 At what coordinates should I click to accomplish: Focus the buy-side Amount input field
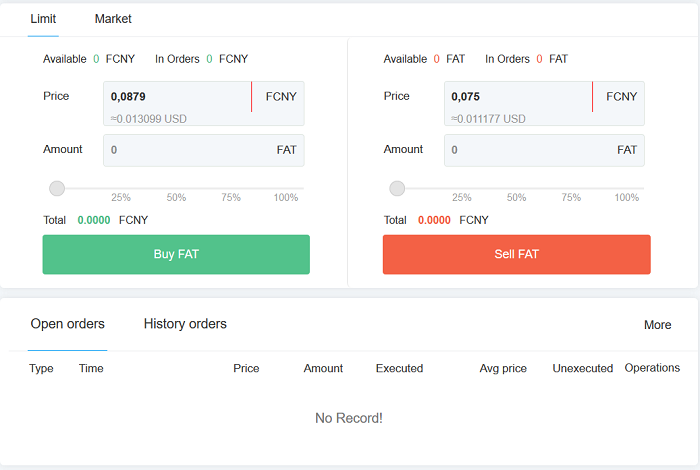(190, 150)
